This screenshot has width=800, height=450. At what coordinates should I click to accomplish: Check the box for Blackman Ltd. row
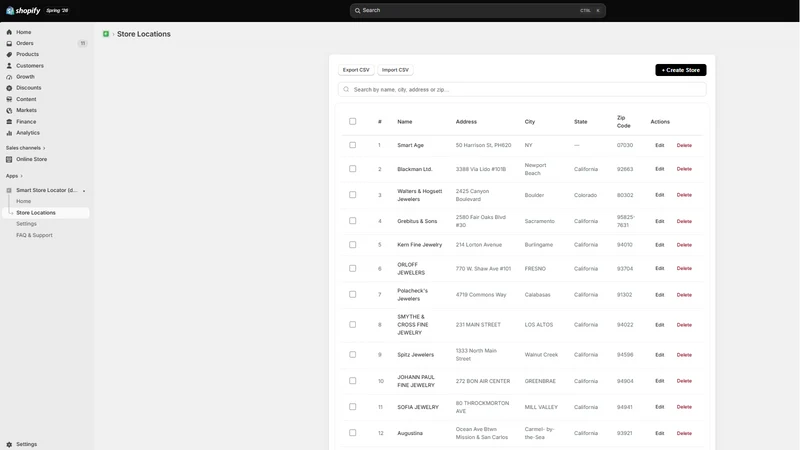tap(353, 168)
